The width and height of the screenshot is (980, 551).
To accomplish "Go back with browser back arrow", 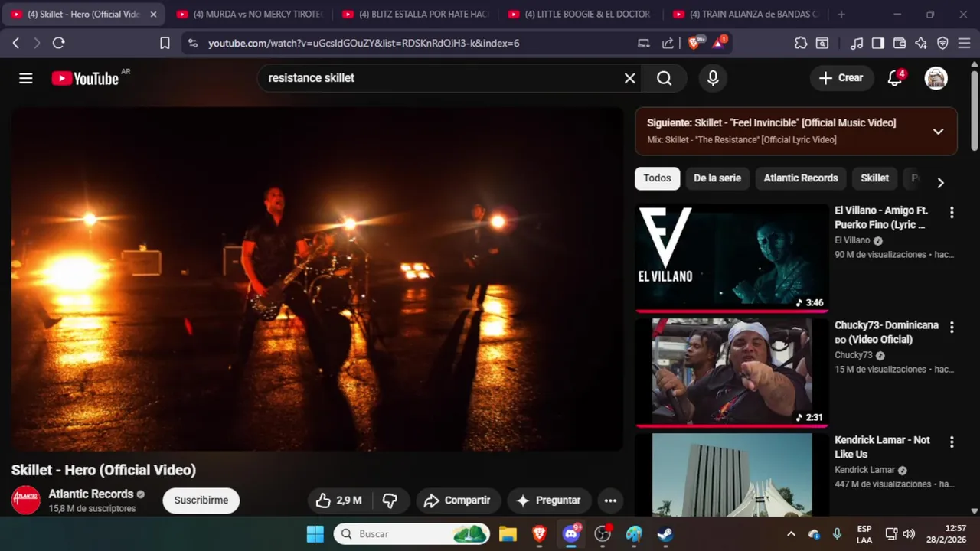I will click(x=16, y=44).
